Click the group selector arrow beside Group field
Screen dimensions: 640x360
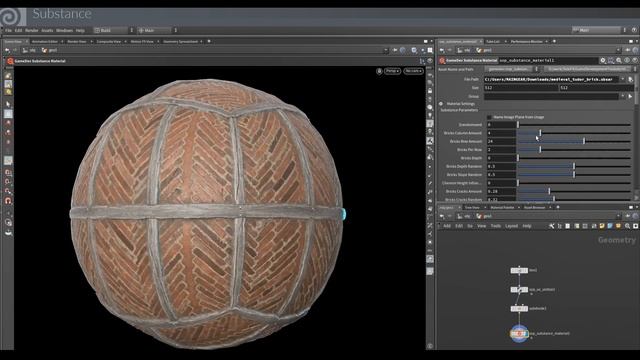coord(631,96)
